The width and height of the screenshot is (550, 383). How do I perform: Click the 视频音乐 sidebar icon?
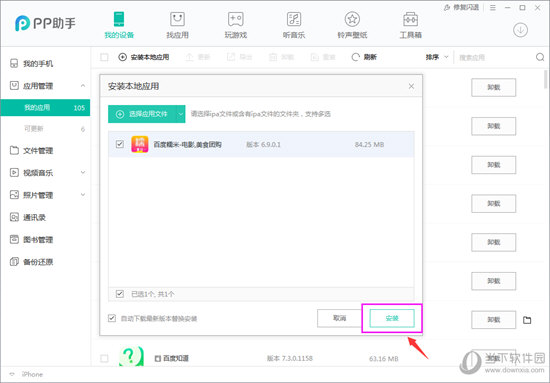(x=14, y=173)
